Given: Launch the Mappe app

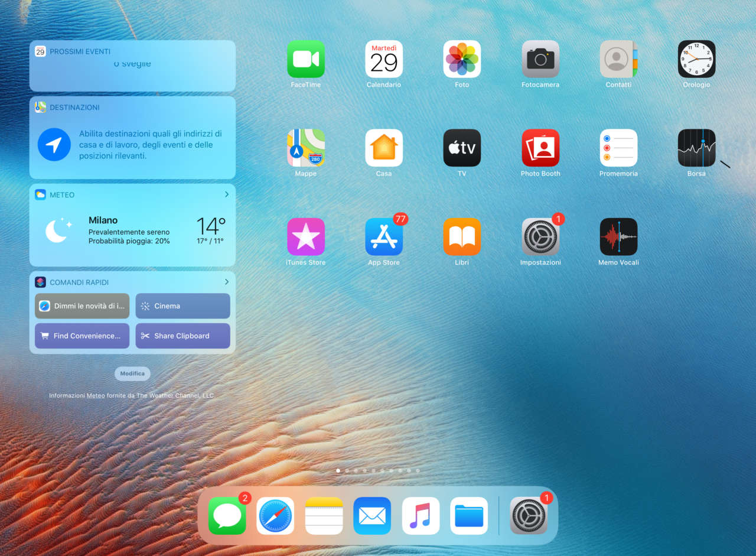Looking at the screenshot, I should [306, 148].
